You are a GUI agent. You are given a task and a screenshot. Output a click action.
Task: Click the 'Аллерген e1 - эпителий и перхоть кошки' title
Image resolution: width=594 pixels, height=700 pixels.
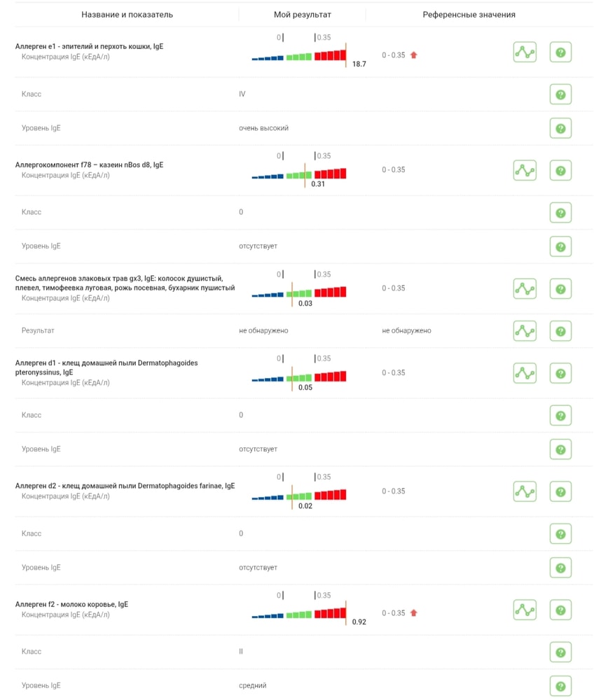coord(90,46)
